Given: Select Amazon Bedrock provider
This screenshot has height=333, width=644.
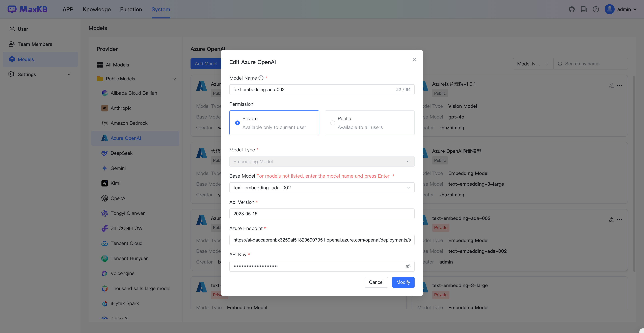Looking at the screenshot, I should [135, 123].
